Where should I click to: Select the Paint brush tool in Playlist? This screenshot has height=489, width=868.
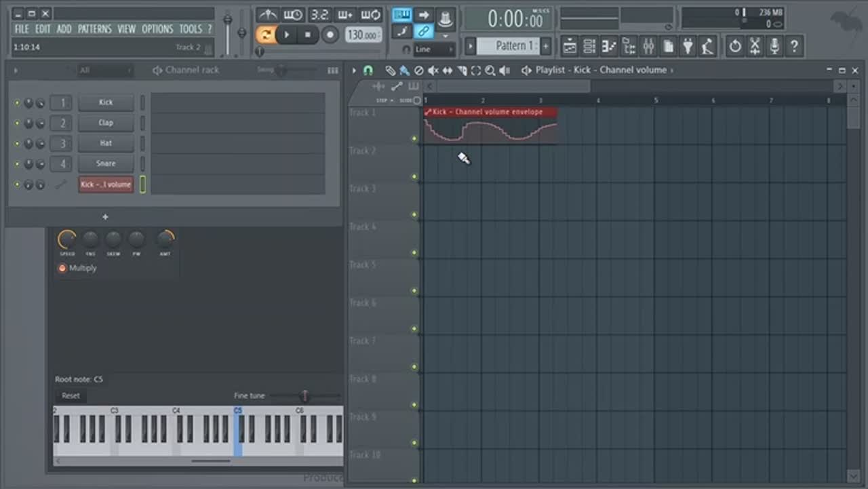[x=404, y=71]
